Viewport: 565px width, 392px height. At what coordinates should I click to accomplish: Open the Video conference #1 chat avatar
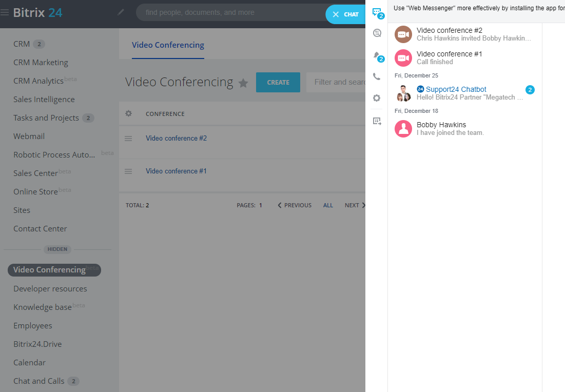[403, 58]
